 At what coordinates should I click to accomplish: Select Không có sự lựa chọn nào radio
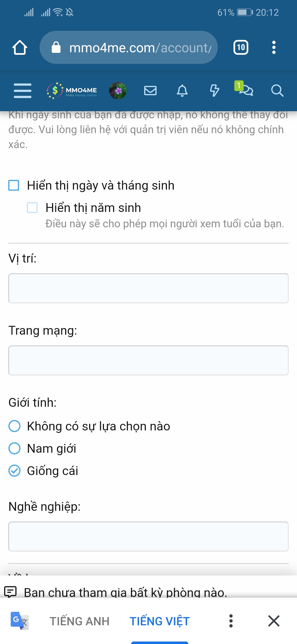coord(14,426)
